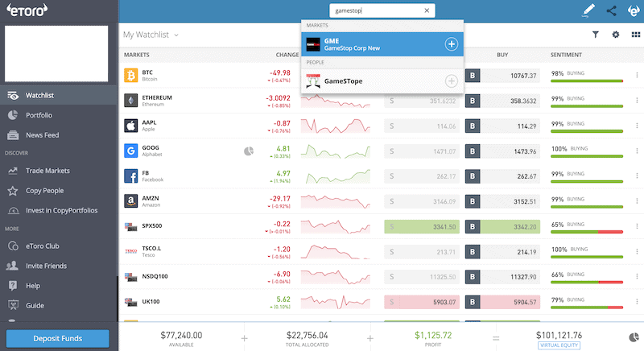Buy GOOG at 1473.96
This screenshot has width=644, height=351.
pyautogui.click(x=502, y=151)
